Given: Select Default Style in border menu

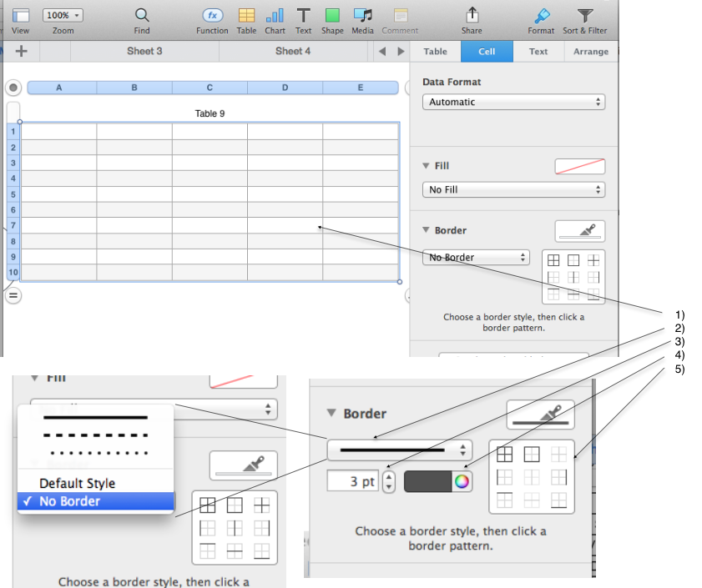Looking at the screenshot, I should (x=78, y=483).
